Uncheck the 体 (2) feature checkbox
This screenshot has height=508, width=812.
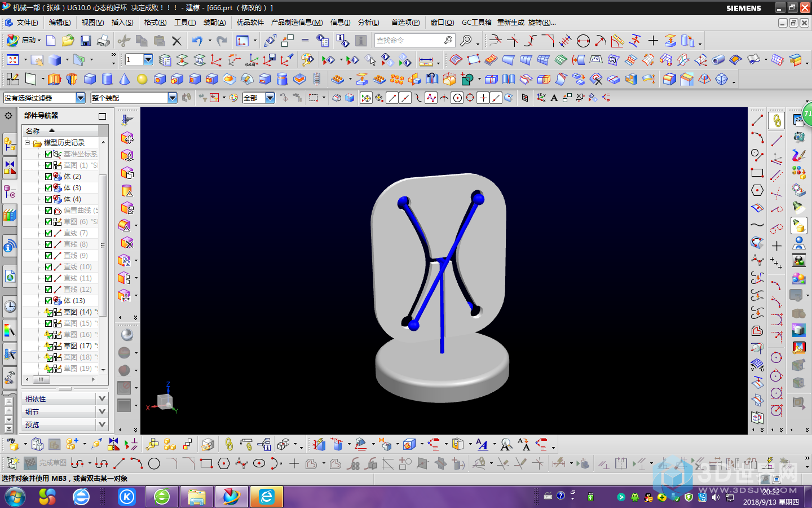(x=48, y=177)
